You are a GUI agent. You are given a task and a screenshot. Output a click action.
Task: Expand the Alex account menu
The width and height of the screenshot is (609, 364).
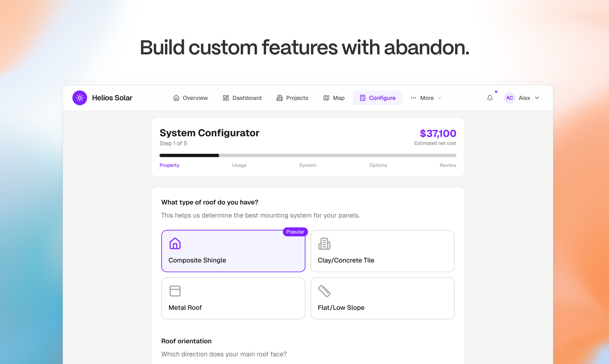pos(528,98)
